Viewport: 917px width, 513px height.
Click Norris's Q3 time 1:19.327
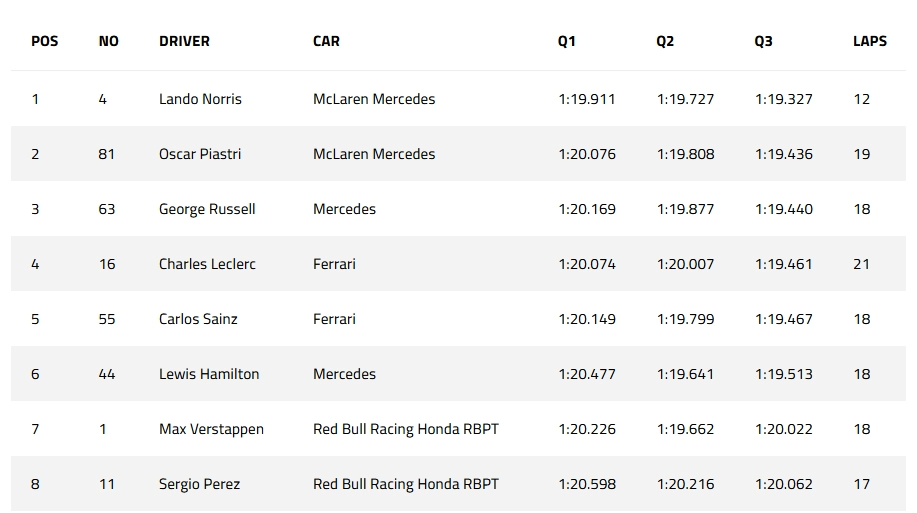point(783,99)
